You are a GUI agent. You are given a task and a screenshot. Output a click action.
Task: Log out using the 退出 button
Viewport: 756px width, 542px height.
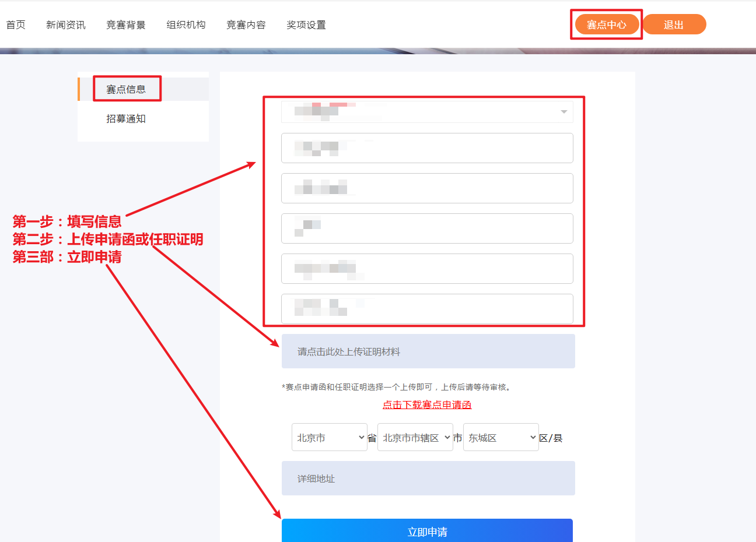674,24
